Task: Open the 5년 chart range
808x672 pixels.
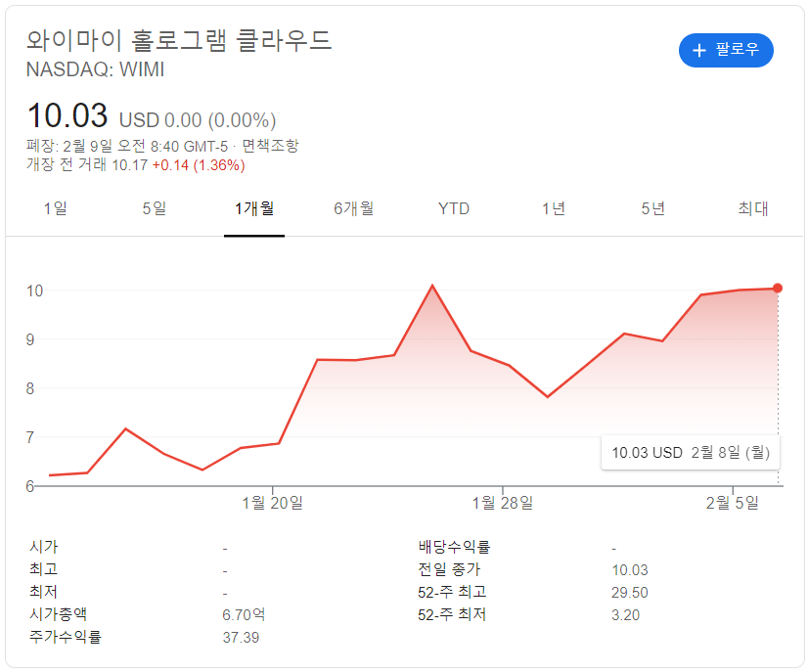Action: click(652, 208)
